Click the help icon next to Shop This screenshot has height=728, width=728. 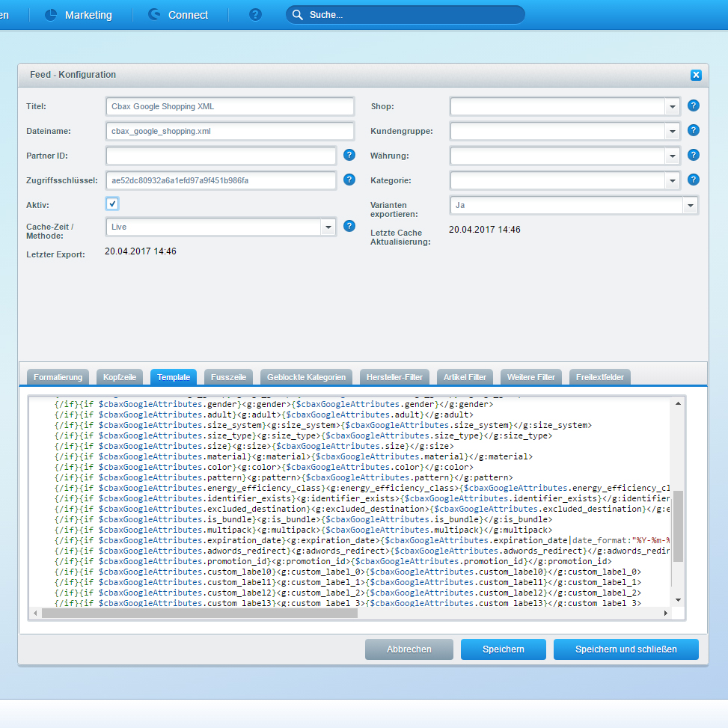(693, 106)
